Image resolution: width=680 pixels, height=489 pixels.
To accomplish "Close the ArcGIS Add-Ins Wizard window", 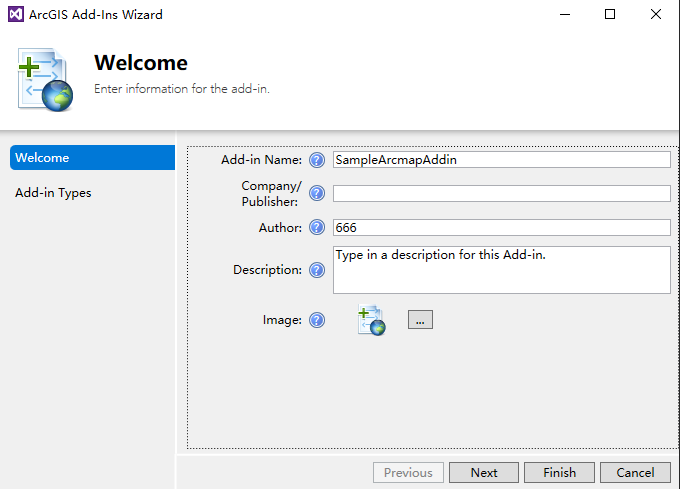I will click(x=656, y=14).
